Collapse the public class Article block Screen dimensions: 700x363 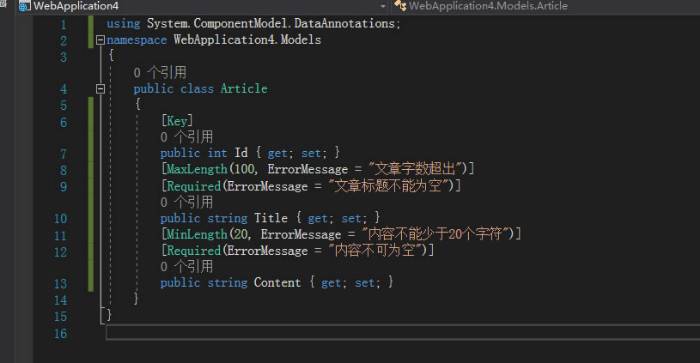(x=100, y=89)
